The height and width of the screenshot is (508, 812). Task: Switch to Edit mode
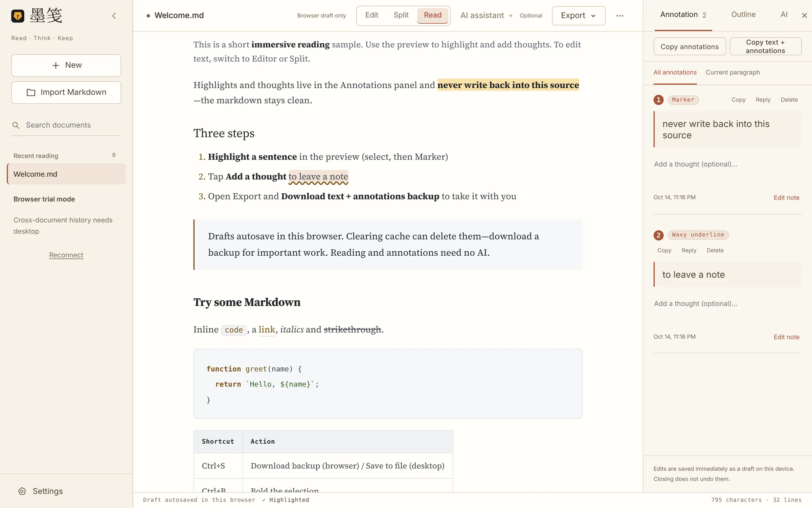pos(371,15)
